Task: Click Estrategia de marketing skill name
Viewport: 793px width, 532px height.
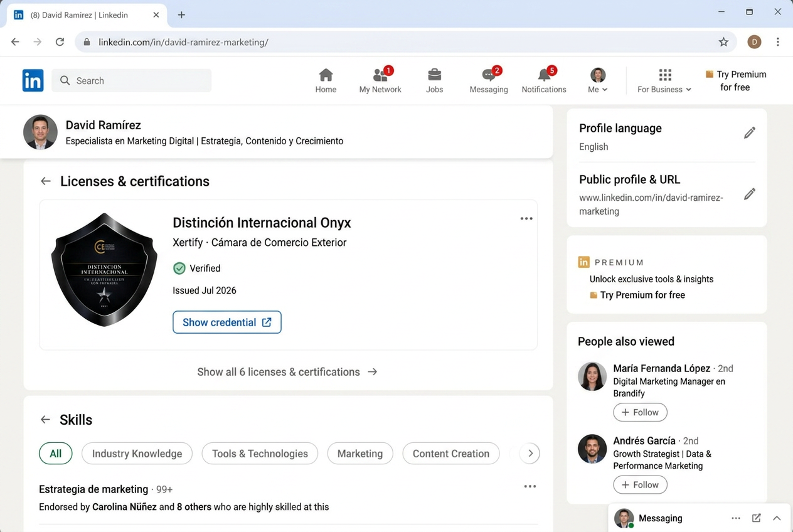Action: coord(93,489)
